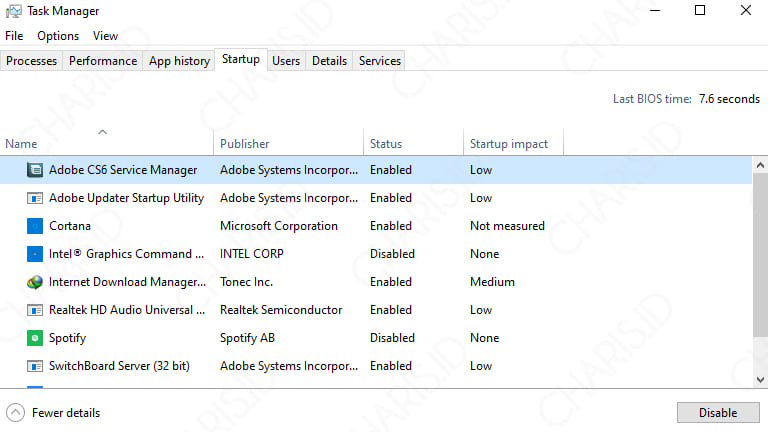Click the SwitchBoard Server row icon

(35, 366)
